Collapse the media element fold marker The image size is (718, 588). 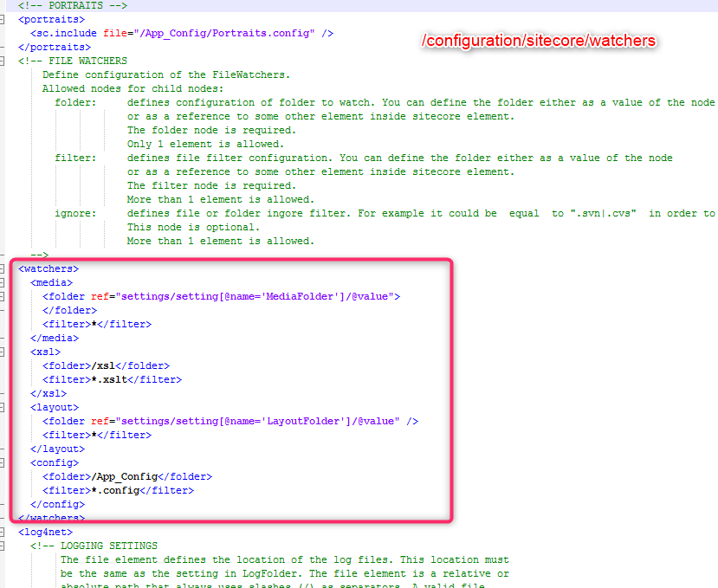[4, 282]
